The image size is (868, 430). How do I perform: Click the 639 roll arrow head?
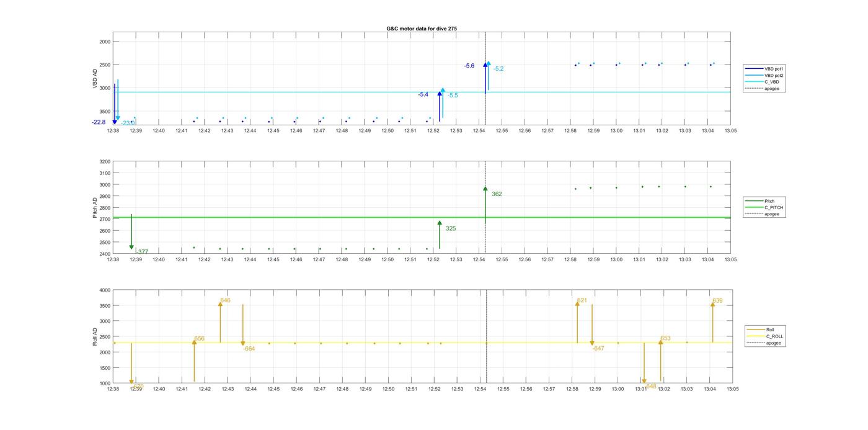[x=712, y=304]
